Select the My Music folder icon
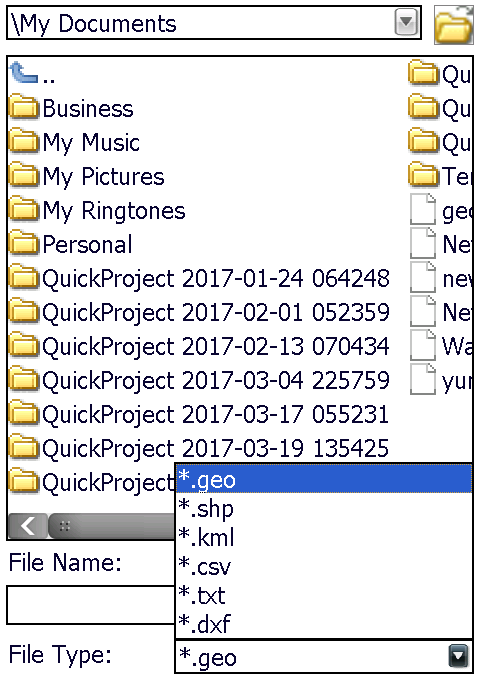Screen dimensions: 480x694 click(23, 141)
